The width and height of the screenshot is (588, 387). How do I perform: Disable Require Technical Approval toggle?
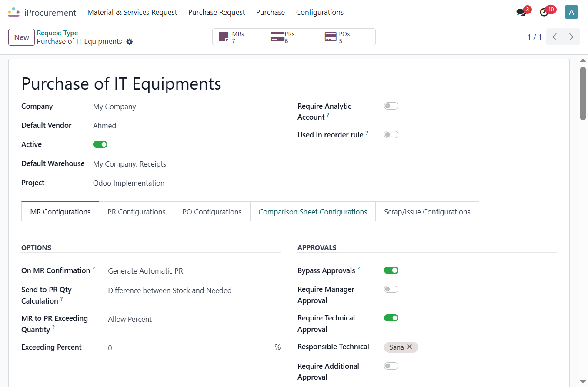391,318
